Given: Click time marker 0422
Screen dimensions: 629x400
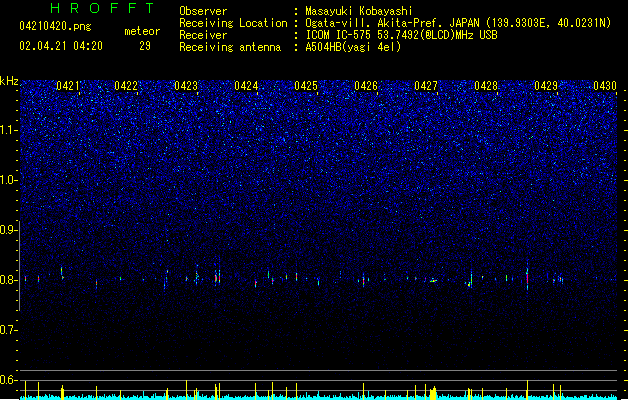Looking at the screenshot, I should coord(126,86).
